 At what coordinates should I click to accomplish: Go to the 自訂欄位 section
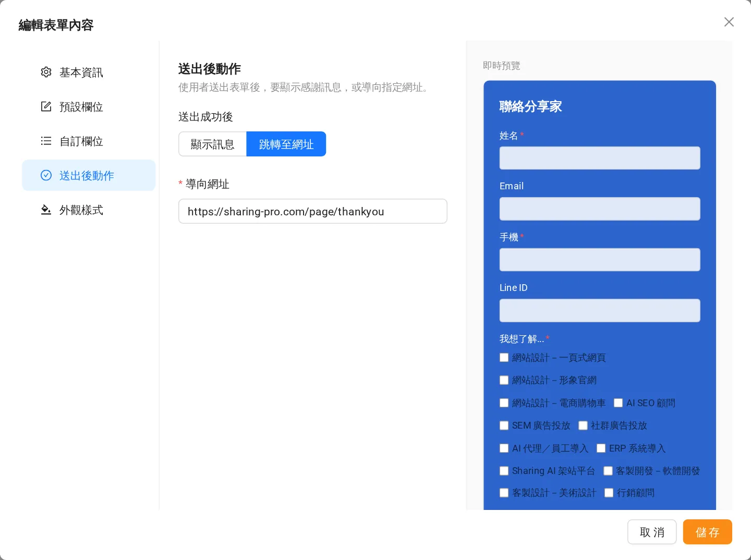(x=89, y=141)
